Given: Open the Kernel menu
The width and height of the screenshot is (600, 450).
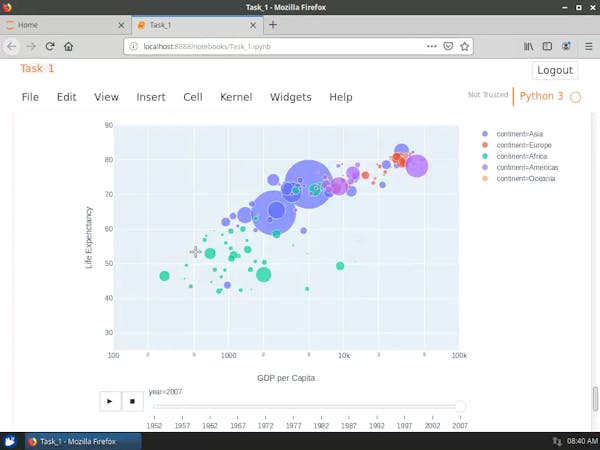Looking at the screenshot, I should pos(236,97).
